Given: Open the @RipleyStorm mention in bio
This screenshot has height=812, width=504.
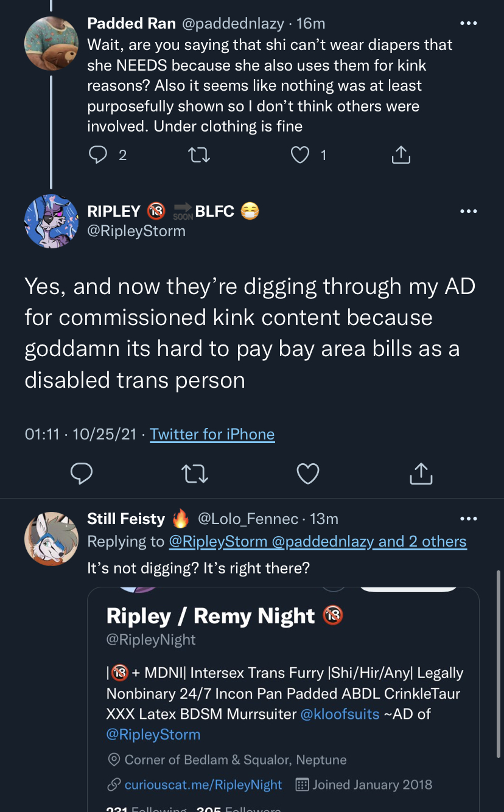Looking at the screenshot, I should coord(153,734).
